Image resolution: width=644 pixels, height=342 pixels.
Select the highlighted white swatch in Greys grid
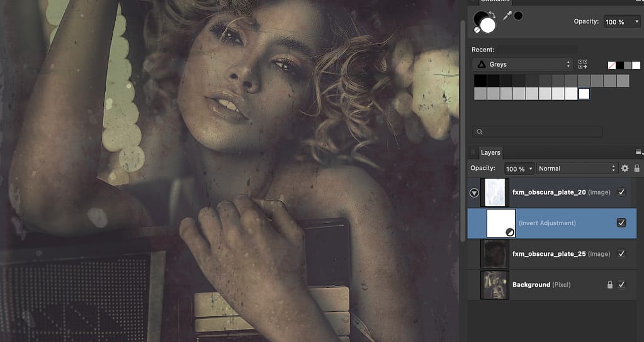584,94
